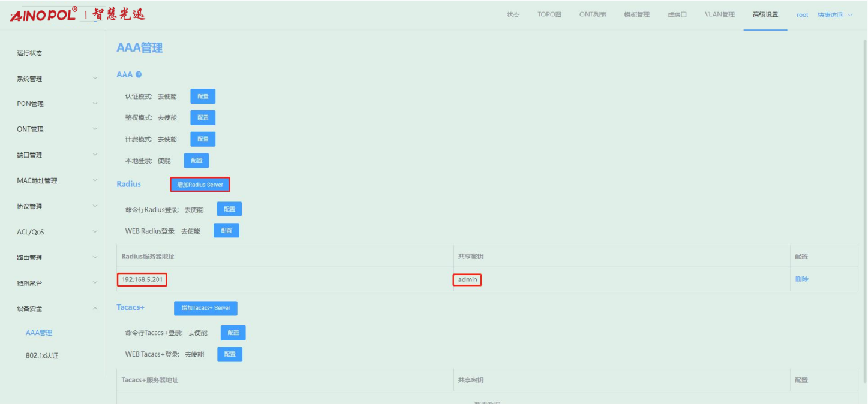Open the VLAN管理 tab
Screen dimensions: 868x404
pyautogui.click(x=719, y=15)
